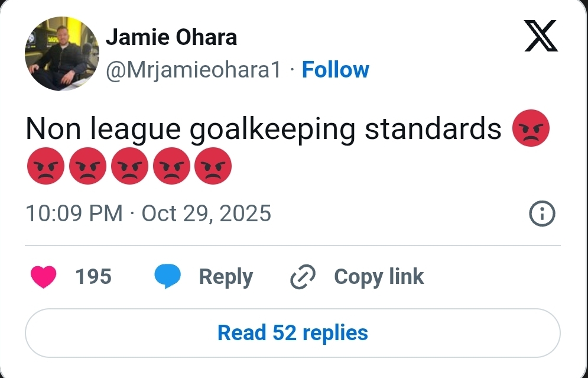Select the Copy link text
Screen dimensions: 588x378
(379, 277)
